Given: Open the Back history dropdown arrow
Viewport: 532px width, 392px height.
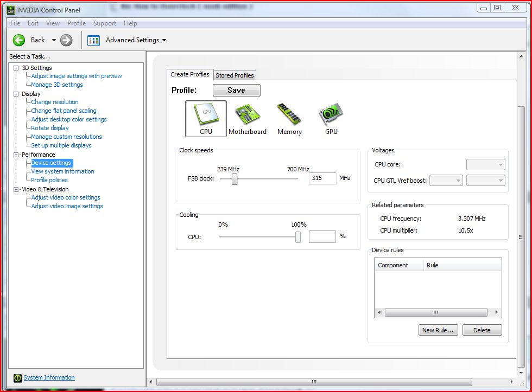Looking at the screenshot, I should 54,40.
